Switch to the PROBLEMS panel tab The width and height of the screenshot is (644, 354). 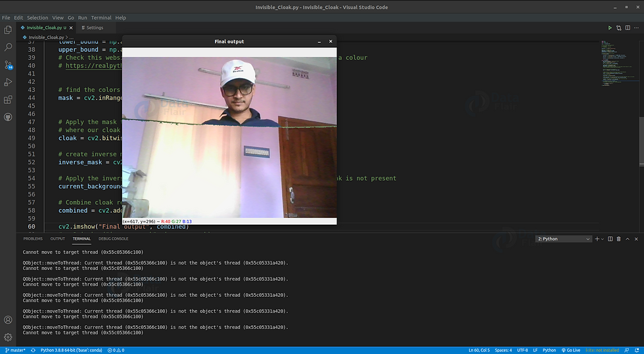33,238
